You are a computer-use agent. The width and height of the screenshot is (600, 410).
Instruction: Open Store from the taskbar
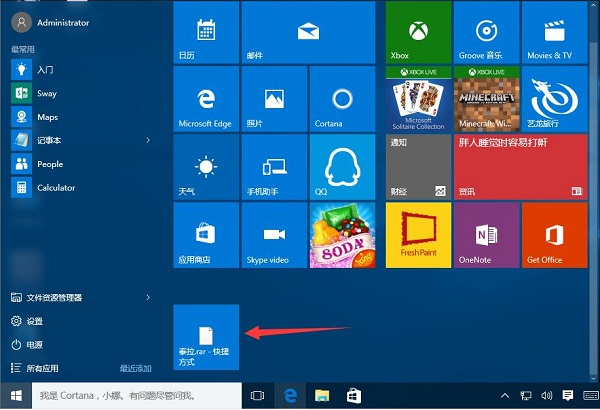pyautogui.click(x=354, y=396)
